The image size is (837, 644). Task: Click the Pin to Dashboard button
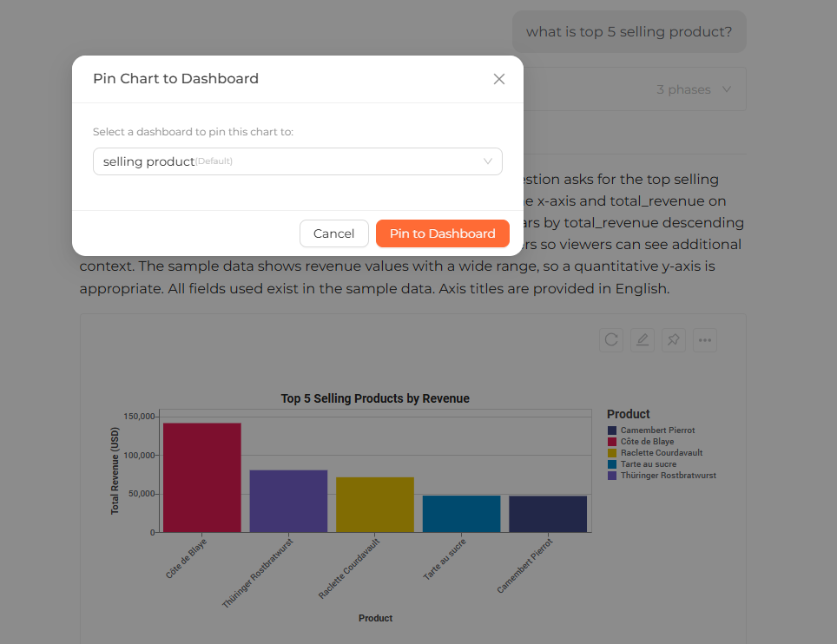(443, 233)
